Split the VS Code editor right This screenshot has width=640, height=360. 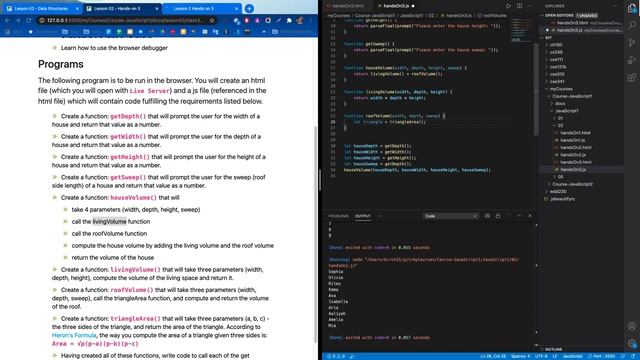[519, 6]
